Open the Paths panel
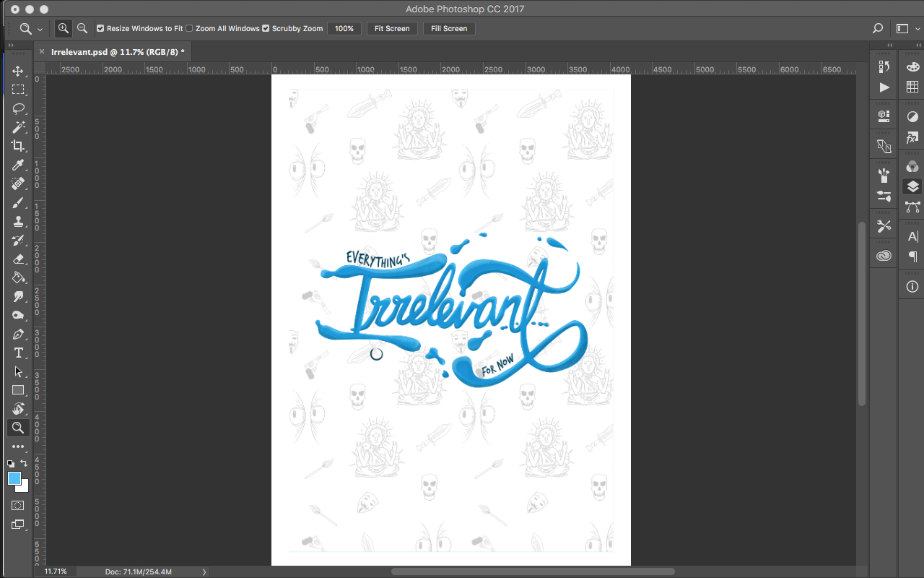924x578 pixels. click(912, 207)
